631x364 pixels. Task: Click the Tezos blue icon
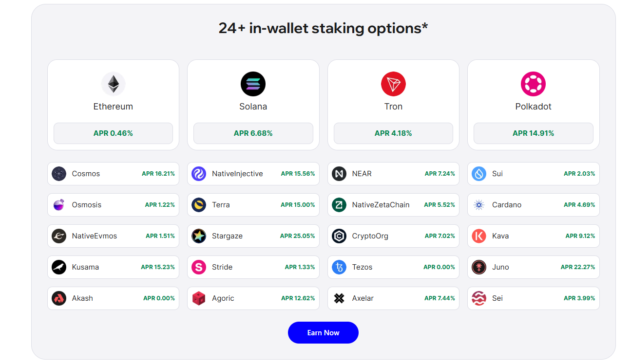click(339, 267)
